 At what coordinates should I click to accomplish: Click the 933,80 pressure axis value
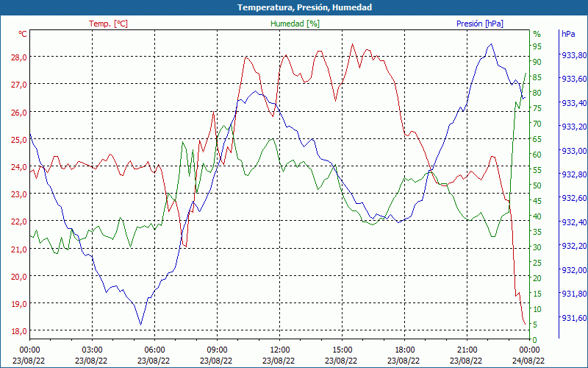tap(574, 55)
